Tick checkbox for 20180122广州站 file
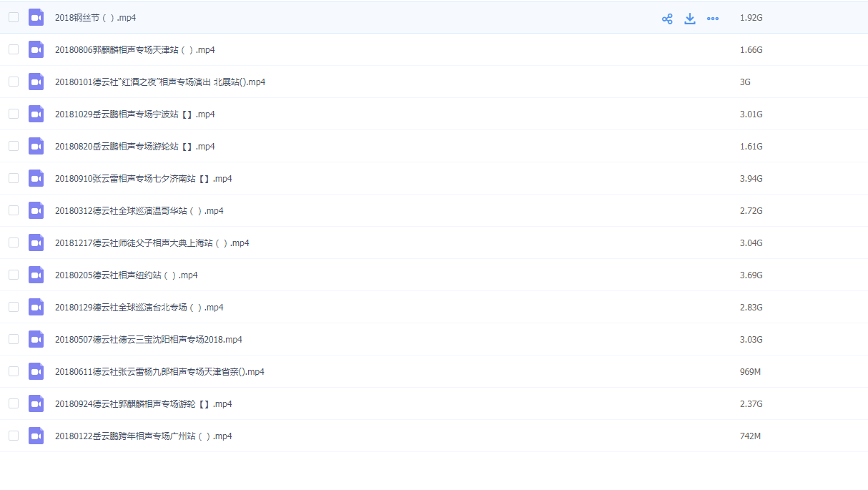 tap(14, 436)
